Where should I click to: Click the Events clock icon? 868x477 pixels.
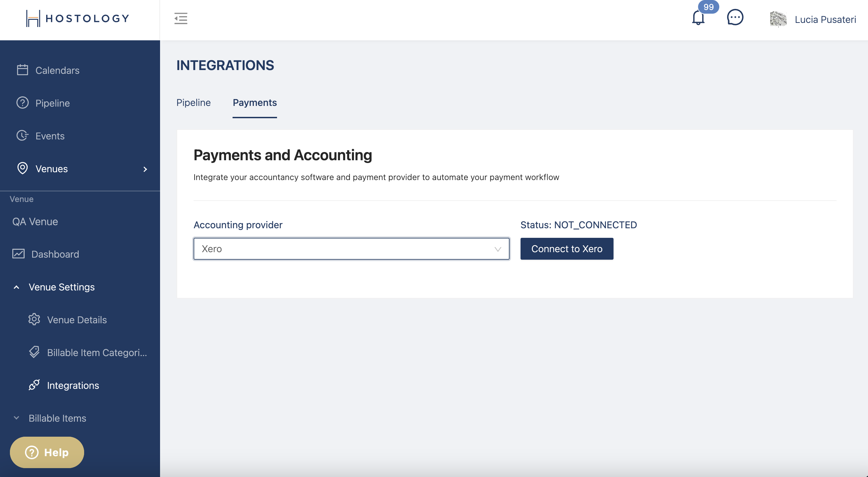[x=23, y=136]
